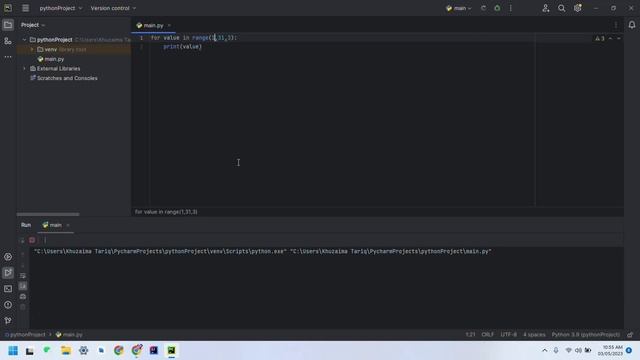Screen dimensions: 640x360
Task: Click breadcrumb 'for value in range(1,31,3)'
Action: coord(166,212)
